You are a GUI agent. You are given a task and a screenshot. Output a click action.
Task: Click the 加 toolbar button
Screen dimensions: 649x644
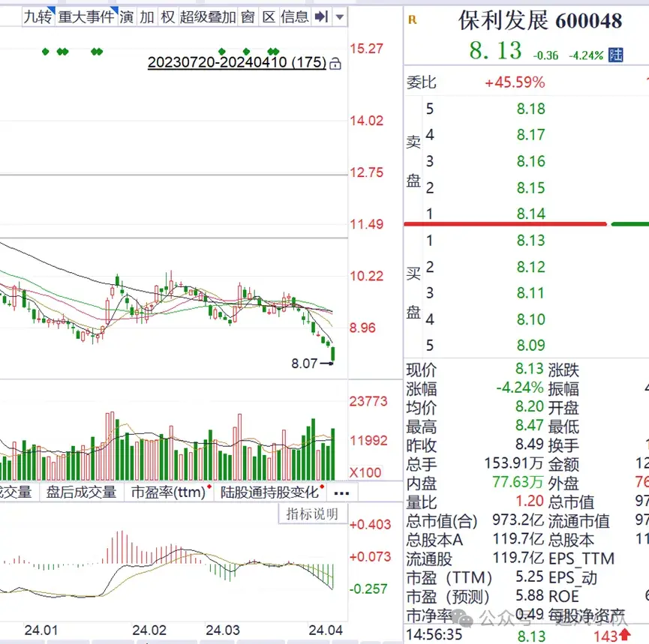click(x=147, y=17)
